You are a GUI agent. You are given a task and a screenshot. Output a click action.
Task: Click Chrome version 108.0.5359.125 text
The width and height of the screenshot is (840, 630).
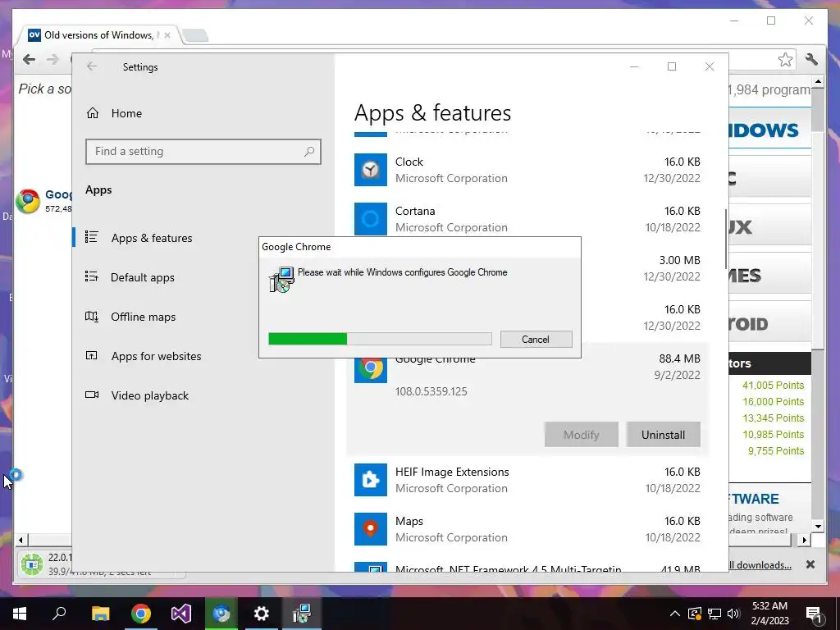point(431,391)
